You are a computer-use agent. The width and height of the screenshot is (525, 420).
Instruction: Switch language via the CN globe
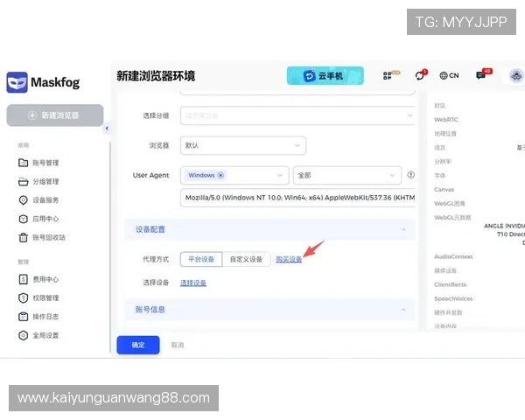click(x=449, y=76)
